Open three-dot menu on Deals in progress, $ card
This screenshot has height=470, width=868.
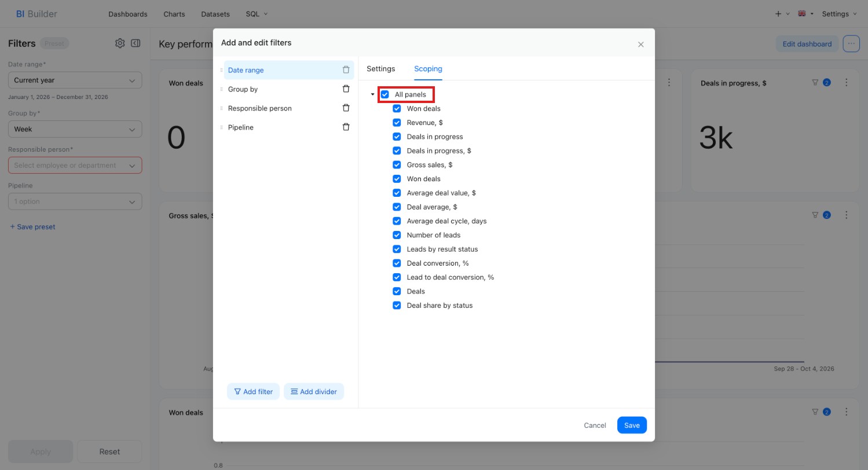(847, 83)
